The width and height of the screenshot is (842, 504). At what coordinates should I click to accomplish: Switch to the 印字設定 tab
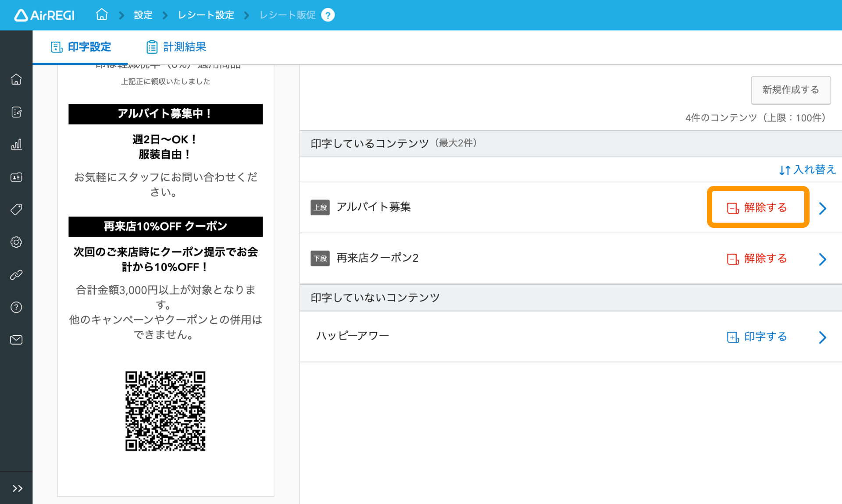(x=81, y=47)
